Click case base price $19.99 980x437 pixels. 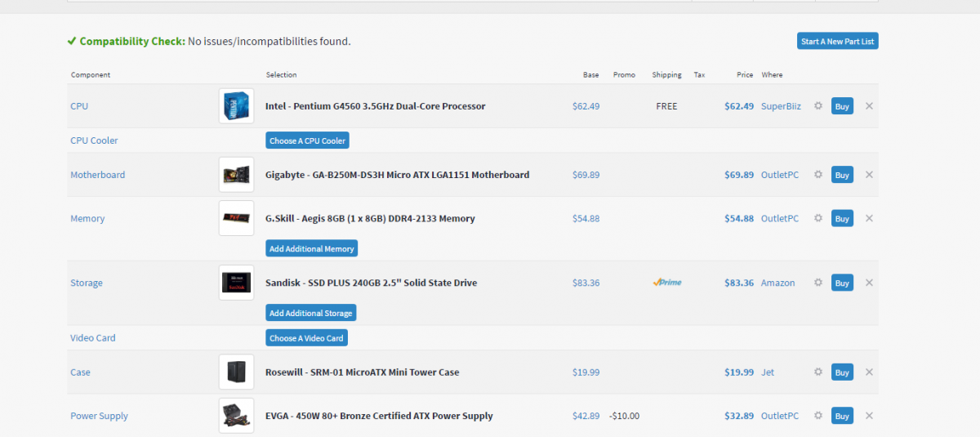coord(586,372)
